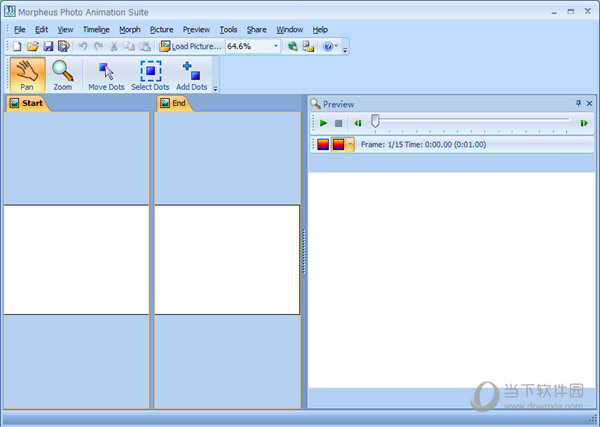This screenshot has width=600, height=427.
Task: Switch to the End picture tab
Action: pyautogui.click(x=173, y=103)
